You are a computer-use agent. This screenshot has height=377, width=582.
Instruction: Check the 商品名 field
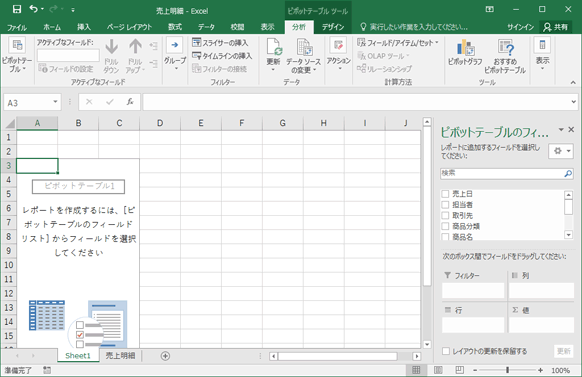445,236
